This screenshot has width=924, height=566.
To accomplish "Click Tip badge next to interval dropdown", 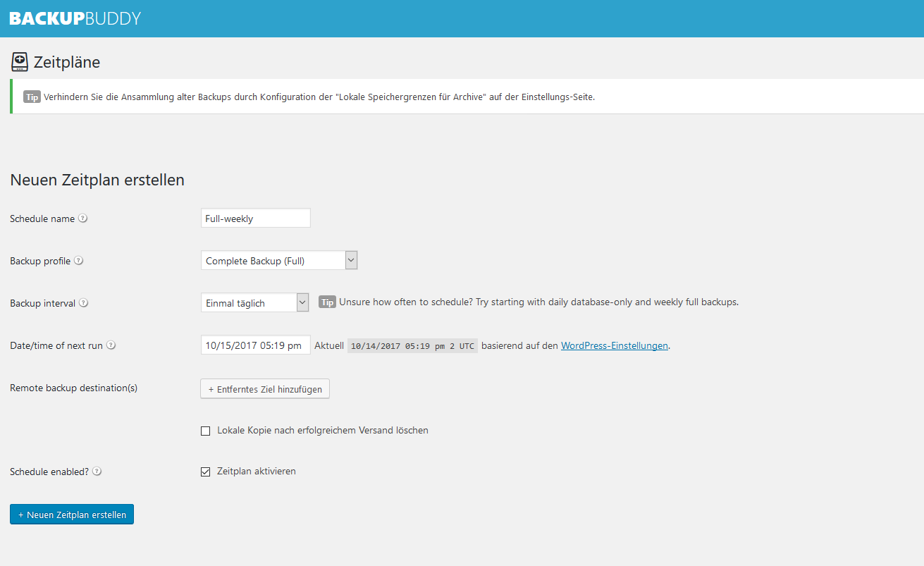I will point(327,302).
